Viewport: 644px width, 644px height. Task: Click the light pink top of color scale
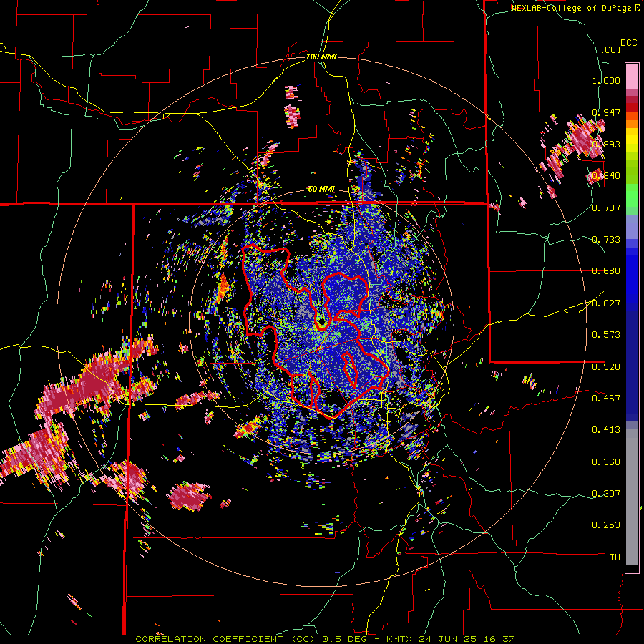point(632,76)
